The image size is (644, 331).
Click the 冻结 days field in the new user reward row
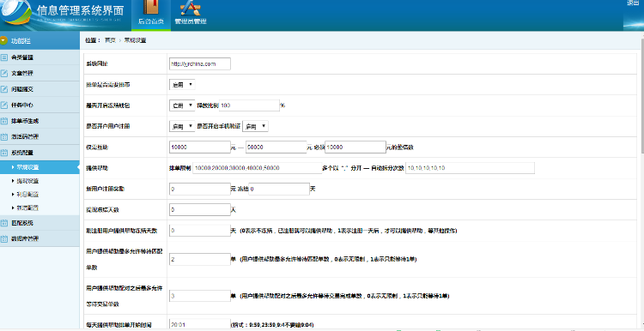point(278,190)
